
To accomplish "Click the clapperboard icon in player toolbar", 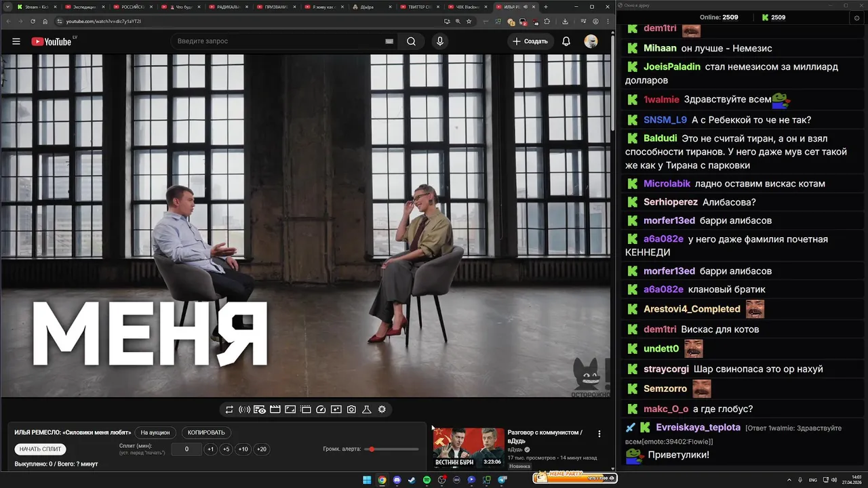I will point(275,409).
